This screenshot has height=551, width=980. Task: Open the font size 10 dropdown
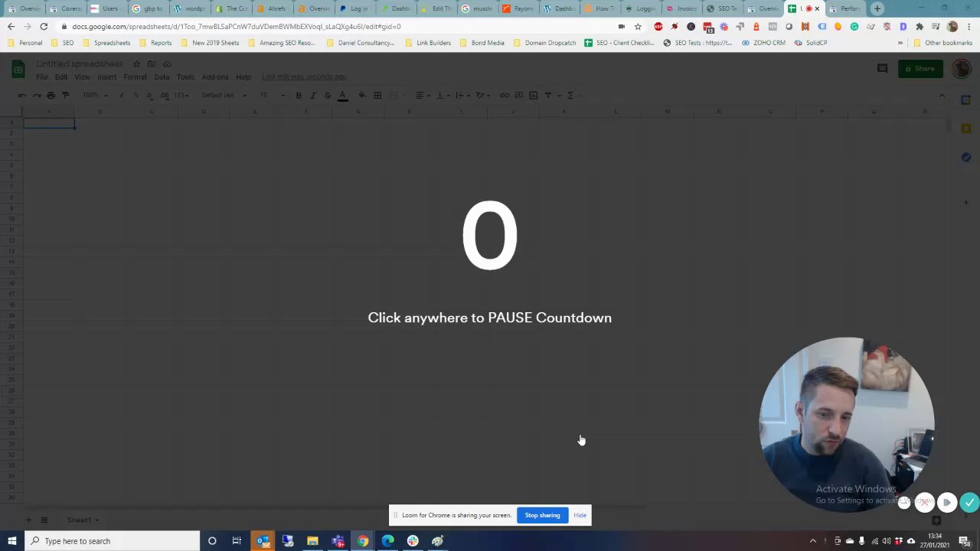coord(271,95)
